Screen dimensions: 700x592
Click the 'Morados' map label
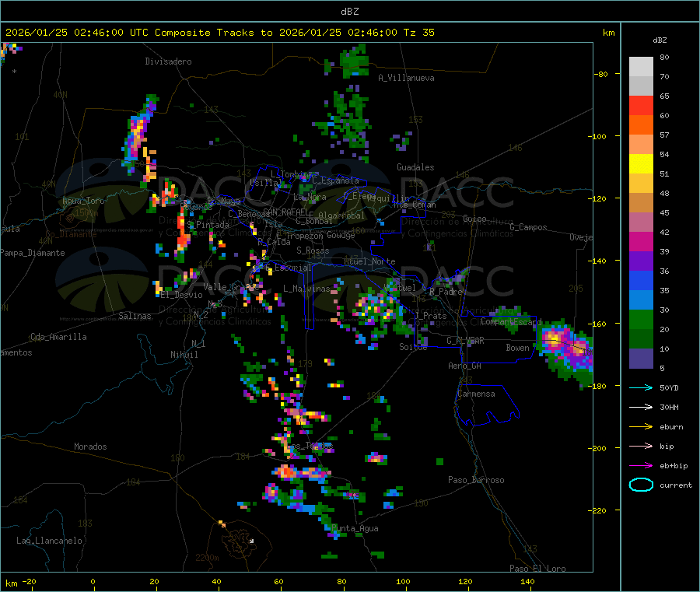pyautogui.click(x=90, y=447)
